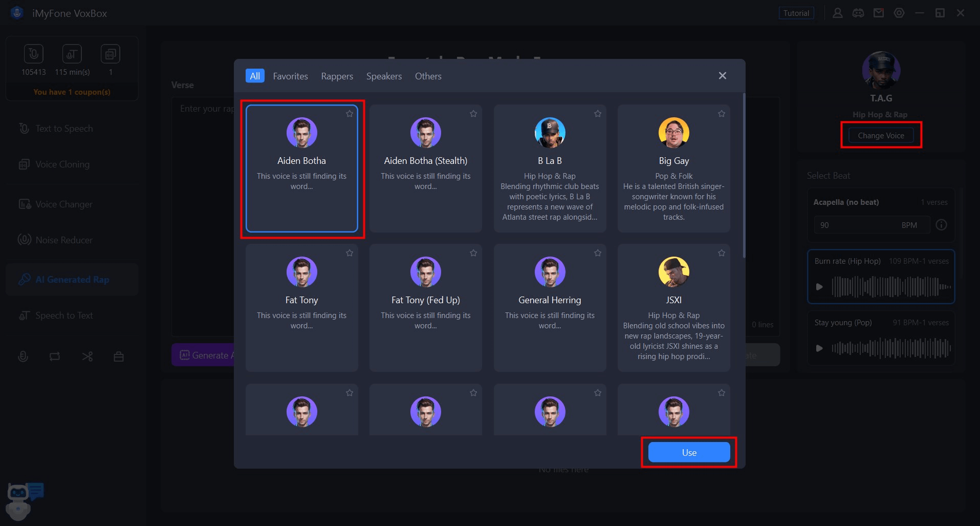Open the Discord icon in title bar

coord(858,13)
